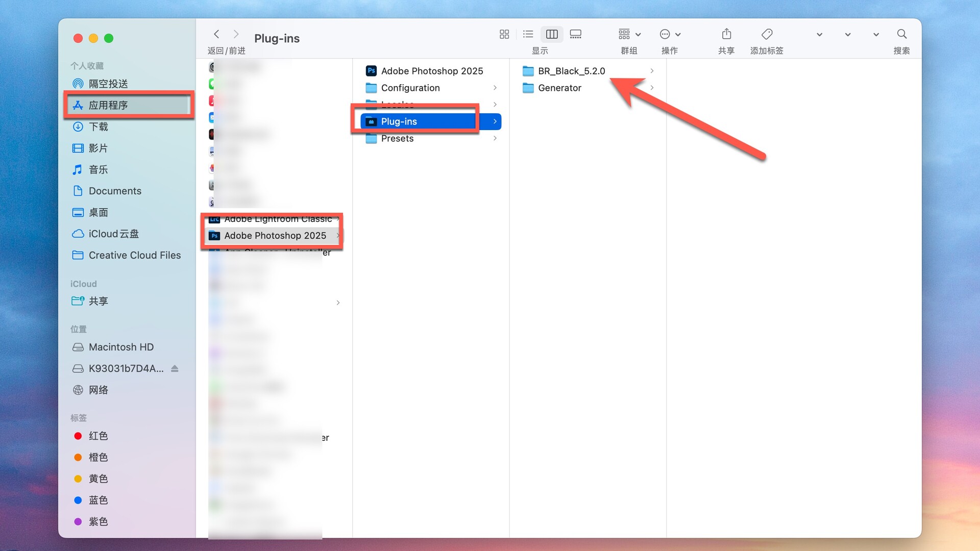980x551 pixels.
Task: Select the Generator folder
Action: (559, 88)
